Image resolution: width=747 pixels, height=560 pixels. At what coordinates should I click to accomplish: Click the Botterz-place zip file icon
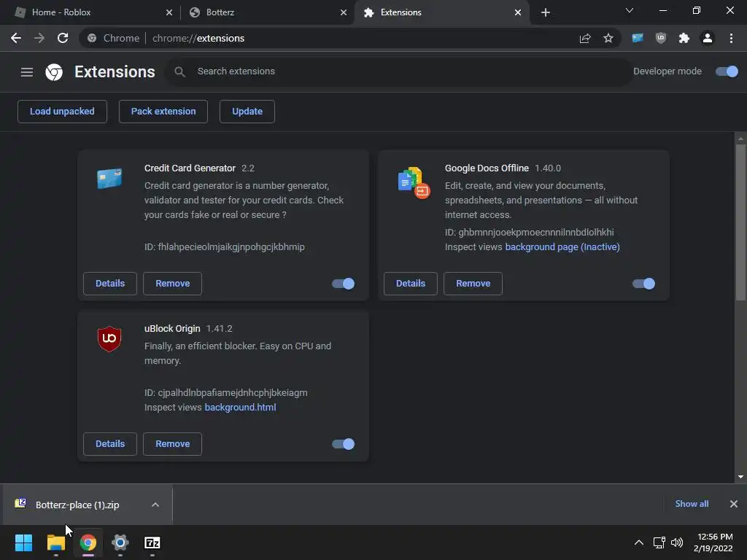20,503
